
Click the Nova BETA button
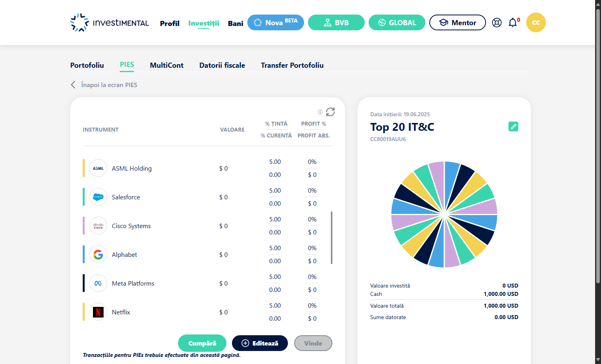pyautogui.click(x=276, y=22)
